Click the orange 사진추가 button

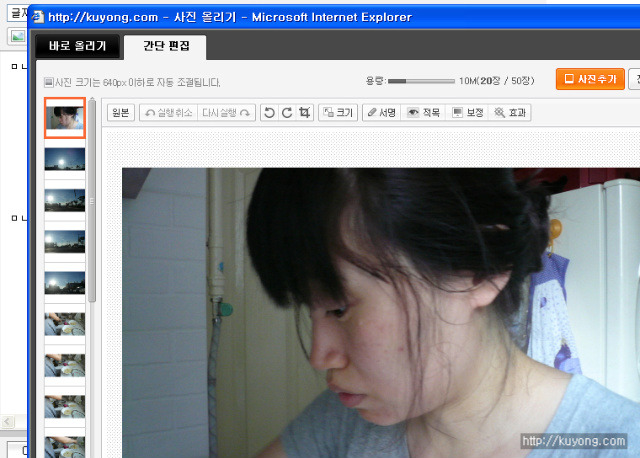click(590, 79)
